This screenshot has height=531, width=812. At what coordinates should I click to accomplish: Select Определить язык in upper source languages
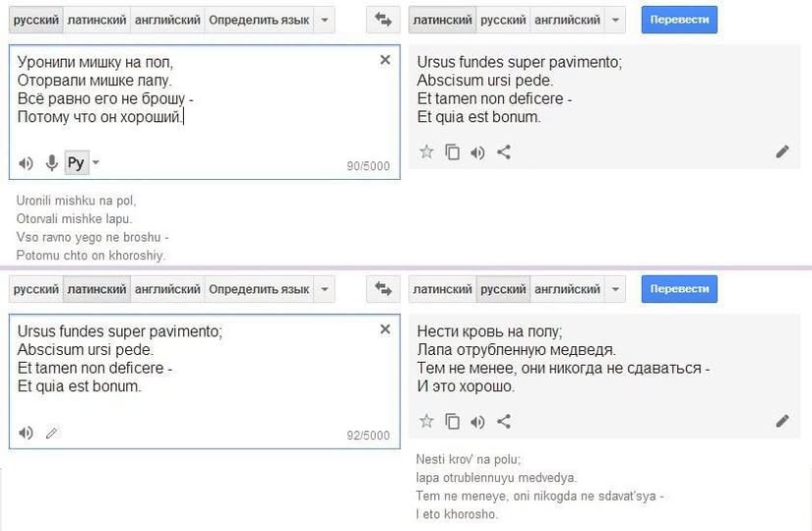tap(259, 20)
